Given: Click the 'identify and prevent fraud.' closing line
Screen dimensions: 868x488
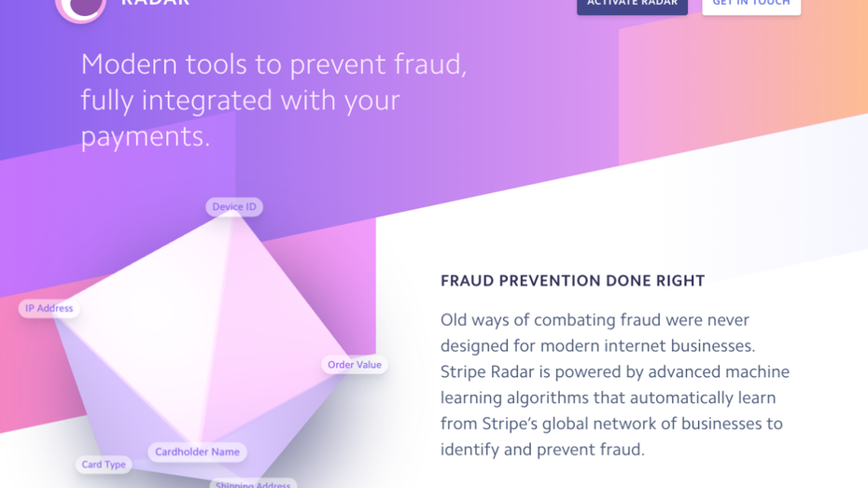Looking at the screenshot, I should click(542, 450).
